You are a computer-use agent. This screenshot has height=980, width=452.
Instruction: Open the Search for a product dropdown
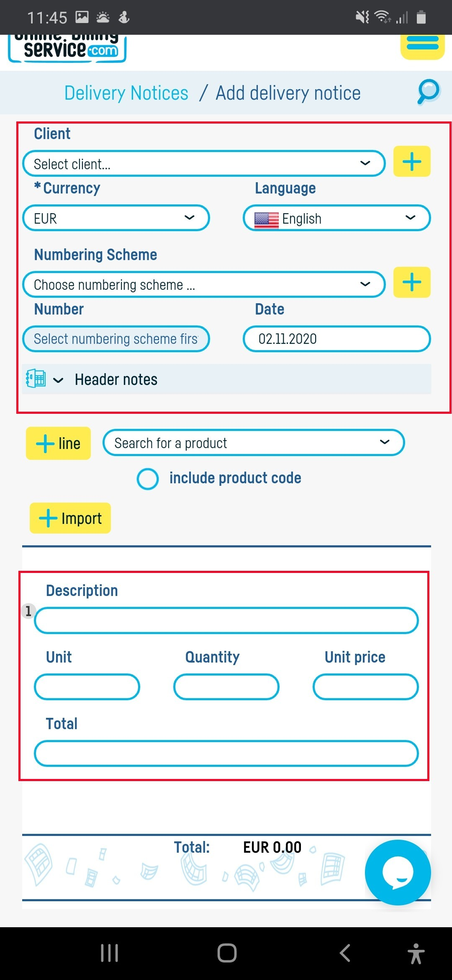(253, 443)
